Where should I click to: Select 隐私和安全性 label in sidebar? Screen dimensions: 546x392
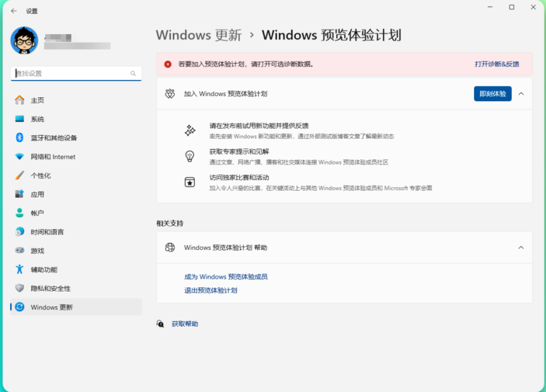[51, 288]
